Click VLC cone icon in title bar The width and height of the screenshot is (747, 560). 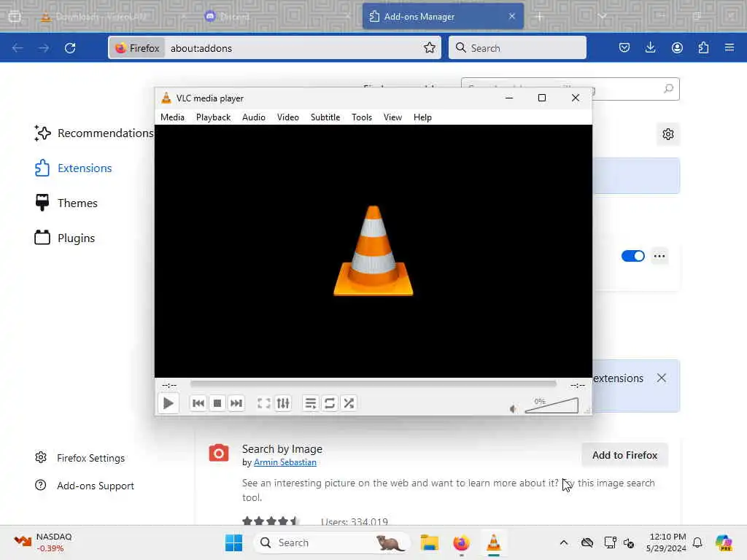[166, 98]
